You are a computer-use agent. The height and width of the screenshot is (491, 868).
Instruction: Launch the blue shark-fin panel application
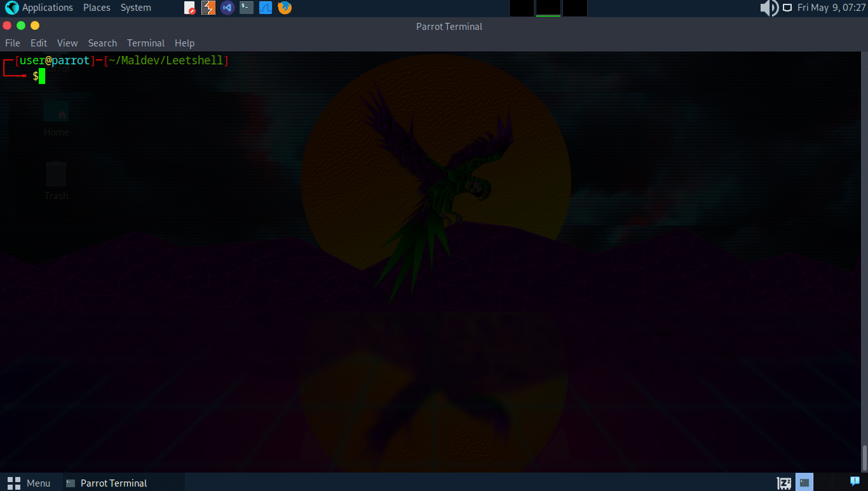[x=266, y=8]
